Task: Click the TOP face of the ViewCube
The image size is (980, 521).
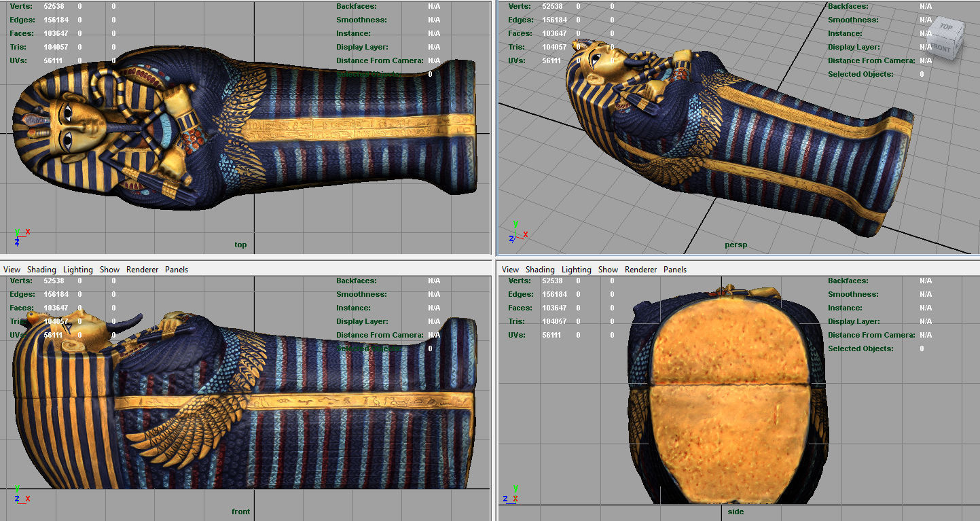Action: coord(946,28)
